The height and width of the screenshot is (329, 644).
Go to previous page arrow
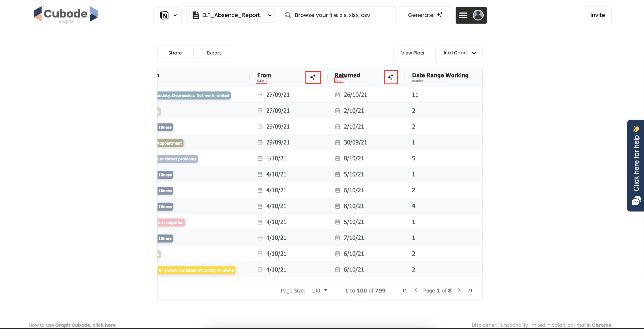(x=416, y=290)
